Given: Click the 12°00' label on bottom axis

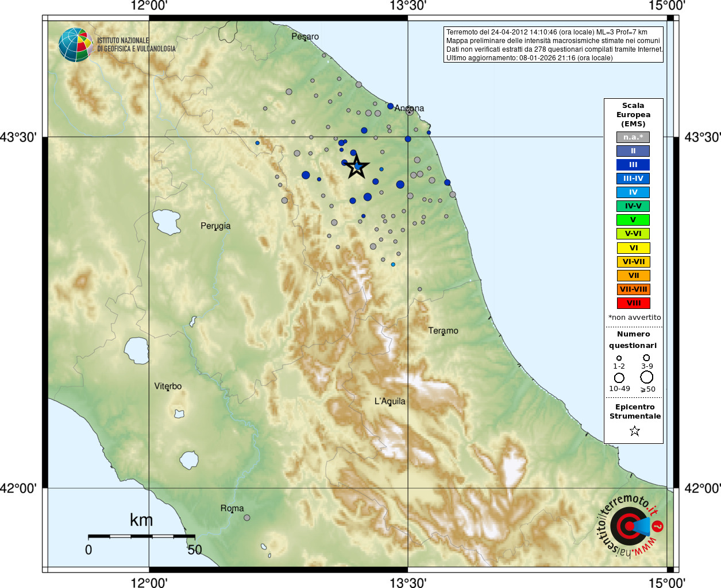Looking at the screenshot, I should point(149,583).
